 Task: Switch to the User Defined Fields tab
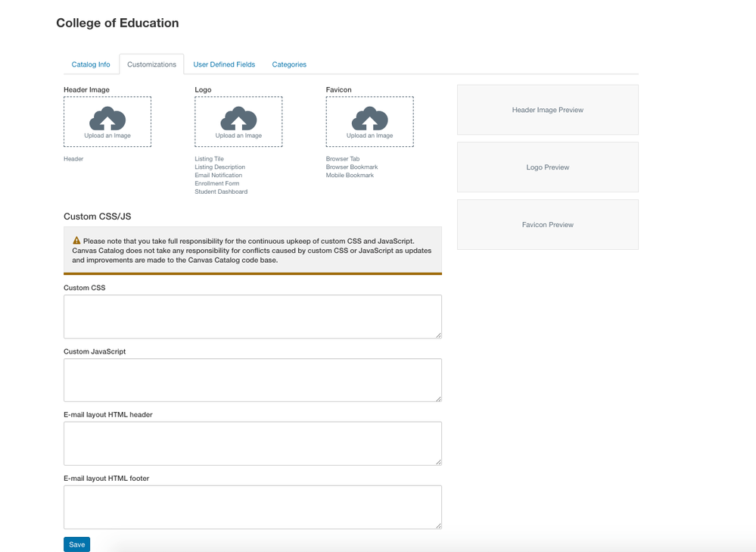click(224, 64)
